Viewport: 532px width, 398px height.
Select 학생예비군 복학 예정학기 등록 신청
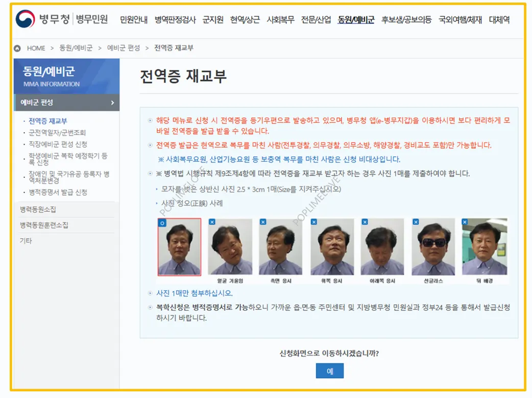point(68,159)
